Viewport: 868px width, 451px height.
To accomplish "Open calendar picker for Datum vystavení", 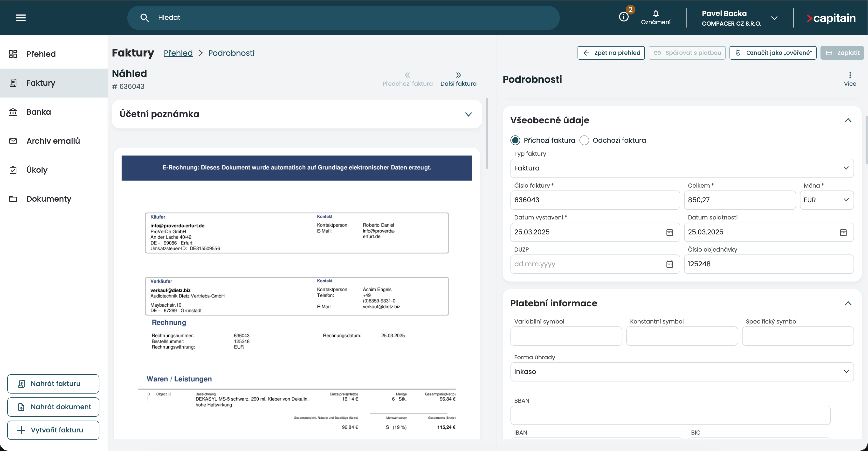I will [x=669, y=232].
